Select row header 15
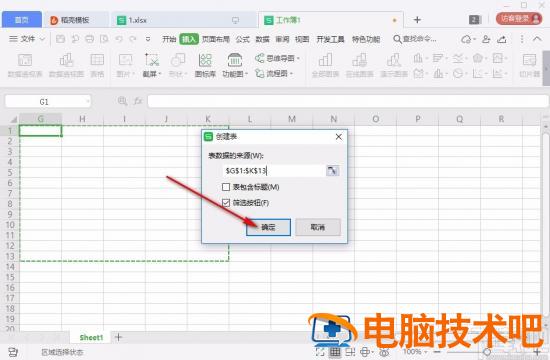Screen dimensions: 550x360 coord(10,277)
